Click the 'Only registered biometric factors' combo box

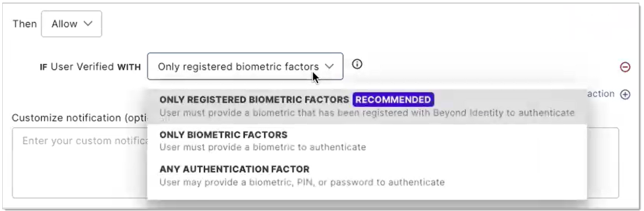[238, 66]
